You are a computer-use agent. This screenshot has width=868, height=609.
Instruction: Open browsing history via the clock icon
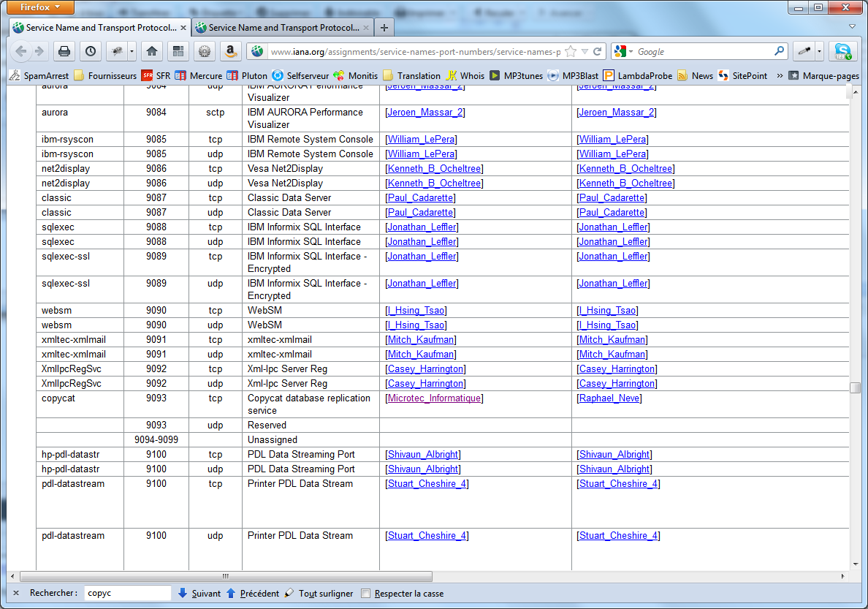coord(90,51)
